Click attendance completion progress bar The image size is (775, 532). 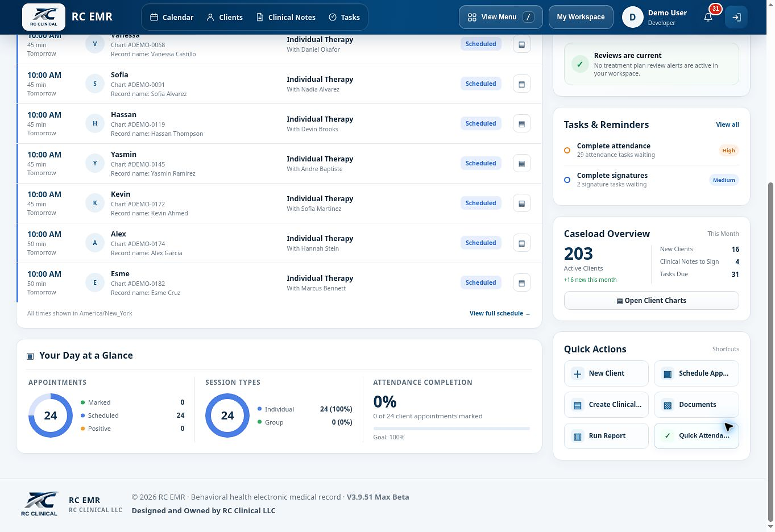coord(451,428)
